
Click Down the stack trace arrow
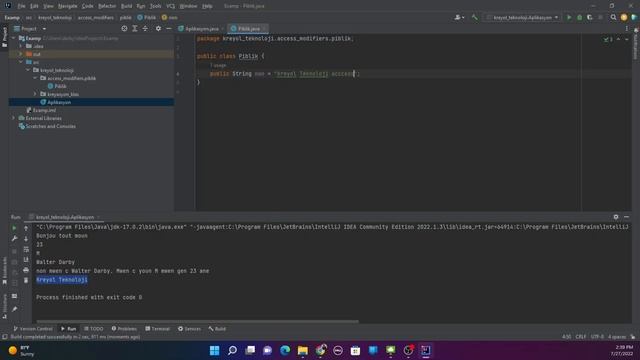tap(26, 238)
